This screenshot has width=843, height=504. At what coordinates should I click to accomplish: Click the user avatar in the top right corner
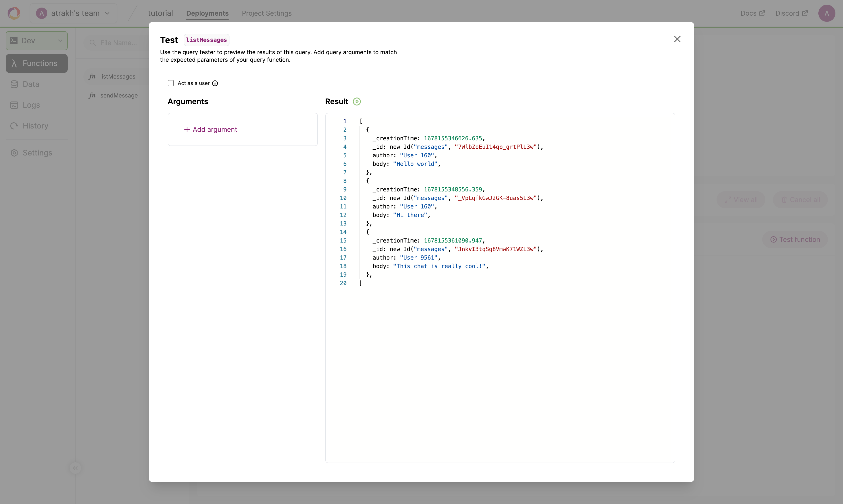(x=826, y=13)
